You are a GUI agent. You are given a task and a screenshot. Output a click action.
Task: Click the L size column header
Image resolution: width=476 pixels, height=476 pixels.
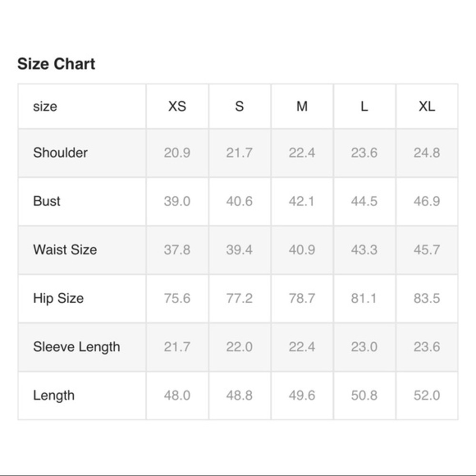[364, 106]
